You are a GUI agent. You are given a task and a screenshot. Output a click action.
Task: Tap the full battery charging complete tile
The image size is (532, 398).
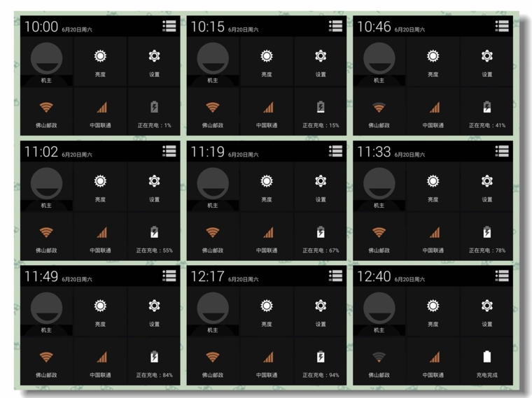click(487, 361)
